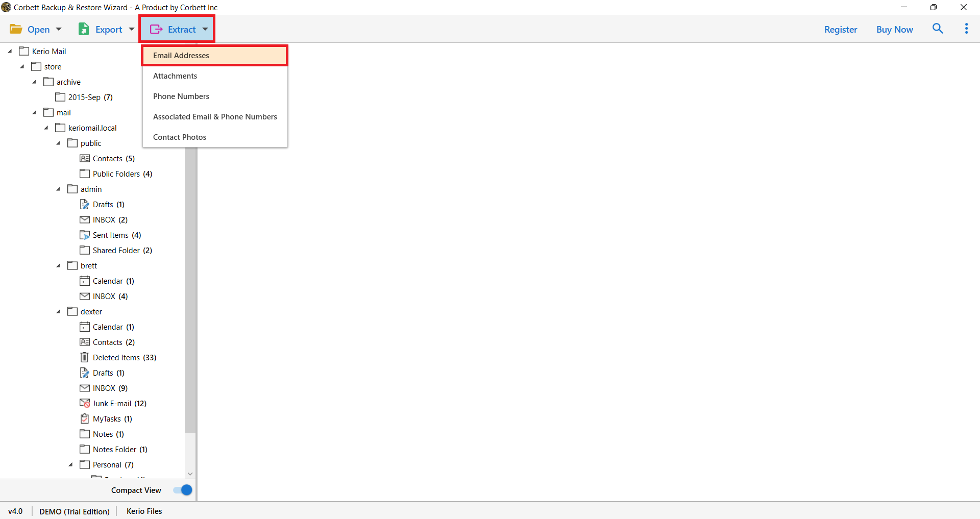
Task: Select Deleted Items (33) folder label
Action: pos(125,357)
